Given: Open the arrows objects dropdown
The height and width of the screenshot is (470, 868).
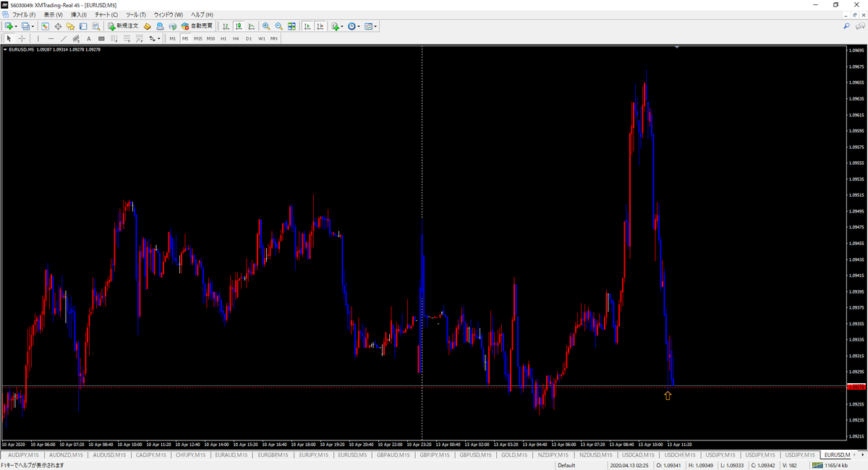Looking at the screenshot, I should 159,38.
